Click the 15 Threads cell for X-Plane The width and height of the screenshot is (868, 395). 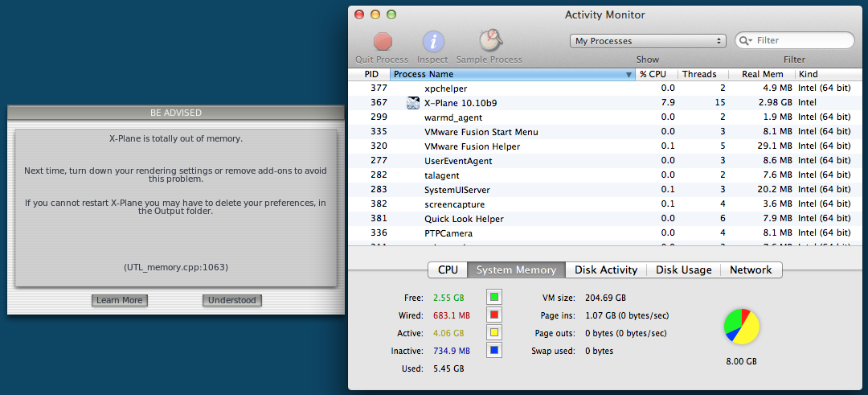click(x=720, y=102)
